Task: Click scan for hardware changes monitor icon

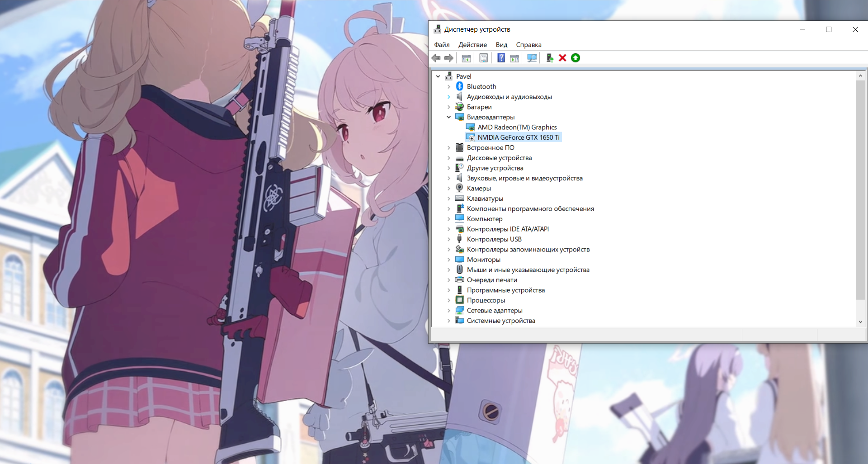Action: pyautogui.click(x=532, y=58)
